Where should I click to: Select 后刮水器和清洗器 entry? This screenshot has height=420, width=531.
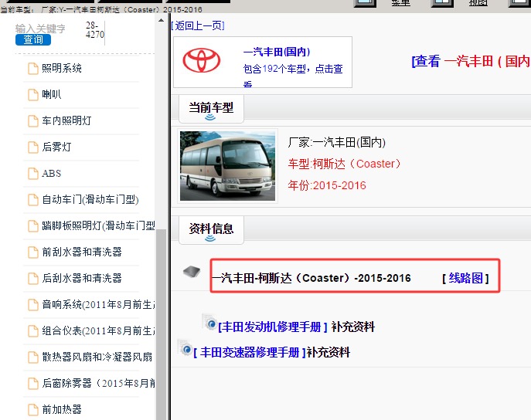(82, 278)
